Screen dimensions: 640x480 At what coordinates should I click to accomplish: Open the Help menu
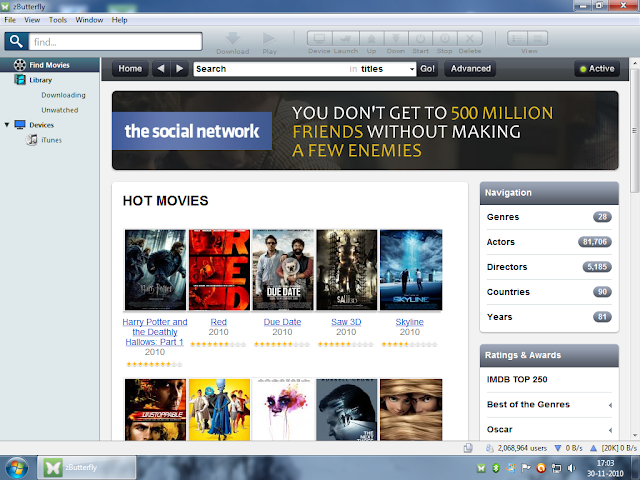pyautogui.click(x=120, y=20)
